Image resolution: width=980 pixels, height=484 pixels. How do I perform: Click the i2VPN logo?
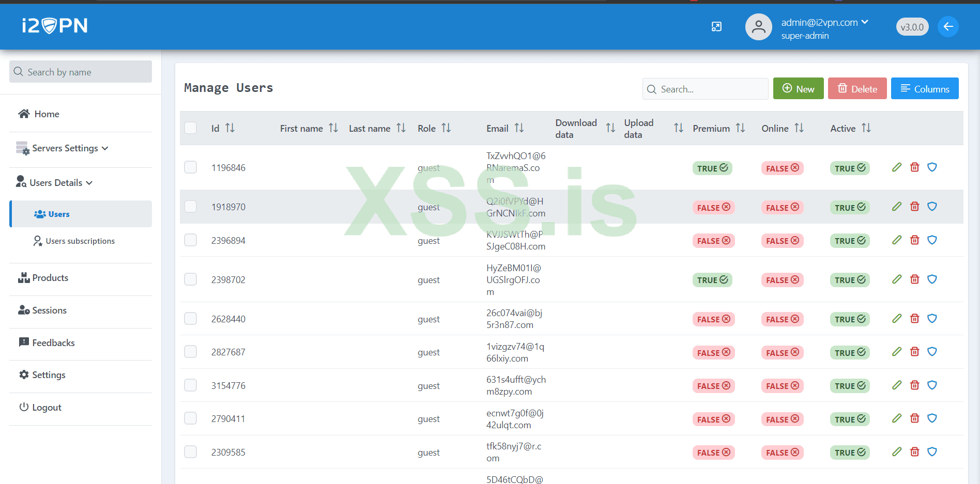(55, 25)
